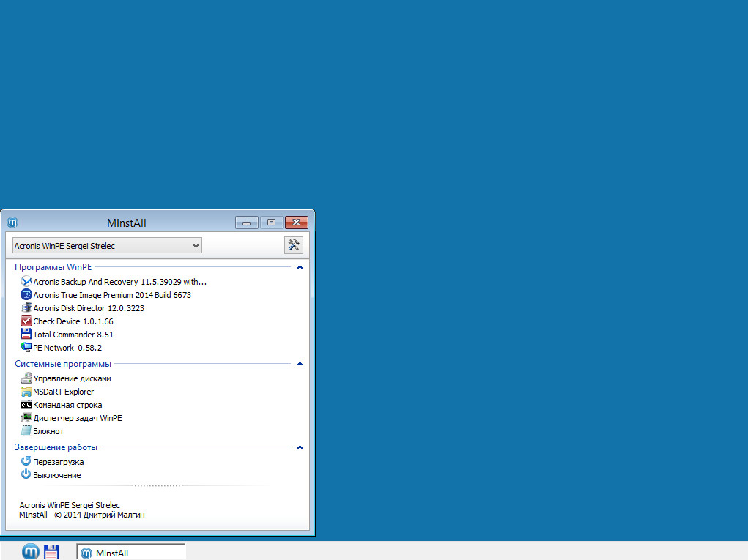
Task: Click the MSDaRT Explorer folder icon
Action: point(26,392)
